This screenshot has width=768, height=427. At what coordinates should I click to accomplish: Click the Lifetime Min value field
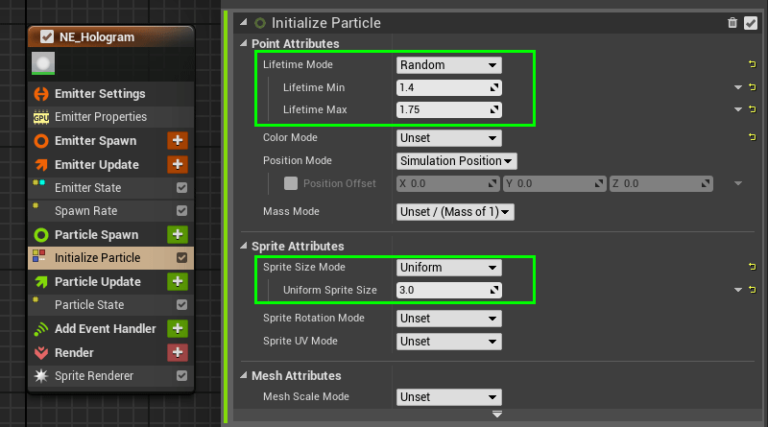tap(449, 88)
